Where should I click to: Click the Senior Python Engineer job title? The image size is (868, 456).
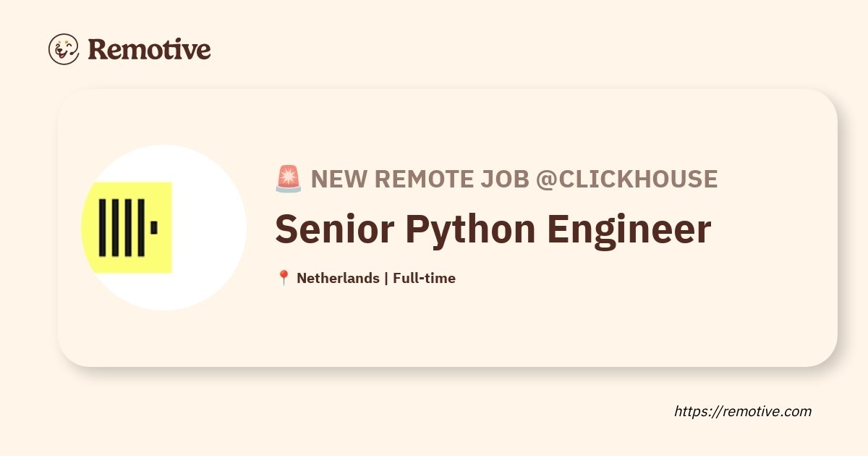493,230
